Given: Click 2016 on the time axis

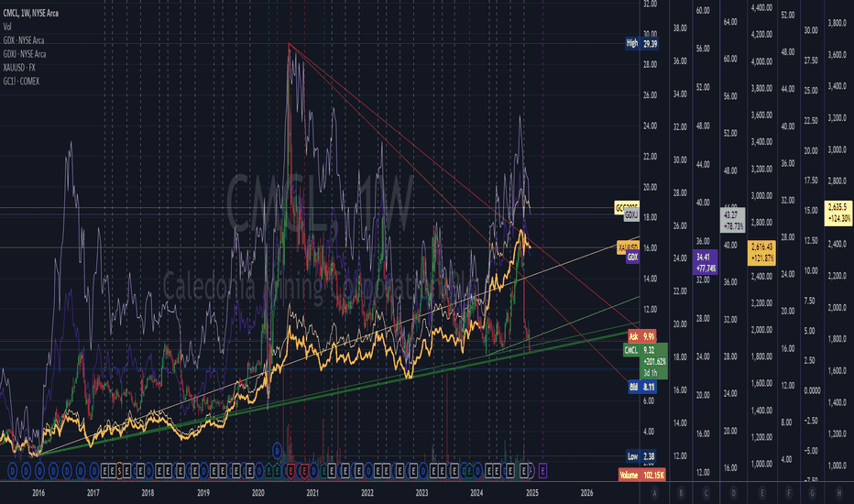Looking at the screenshot, I should (38, 493).
